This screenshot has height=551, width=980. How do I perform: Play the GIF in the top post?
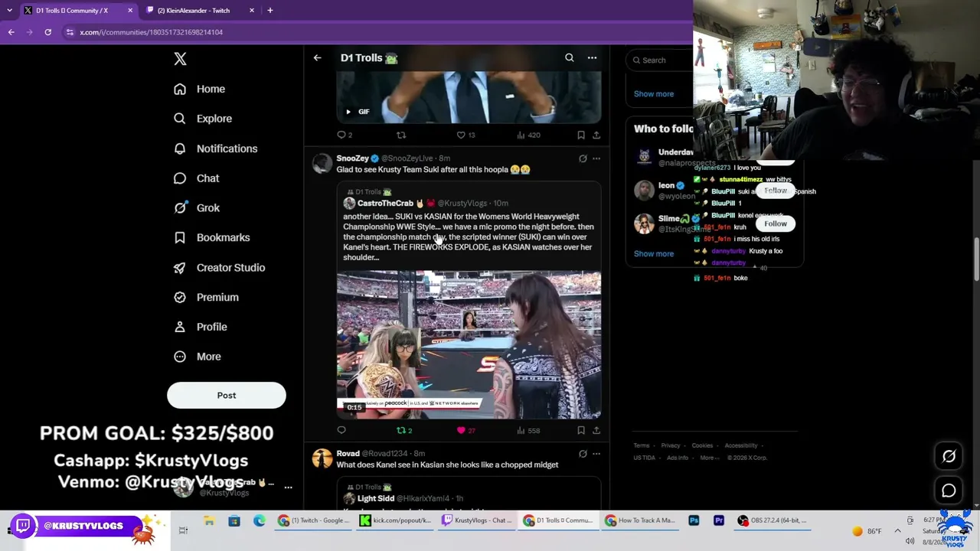pos(348,112)
